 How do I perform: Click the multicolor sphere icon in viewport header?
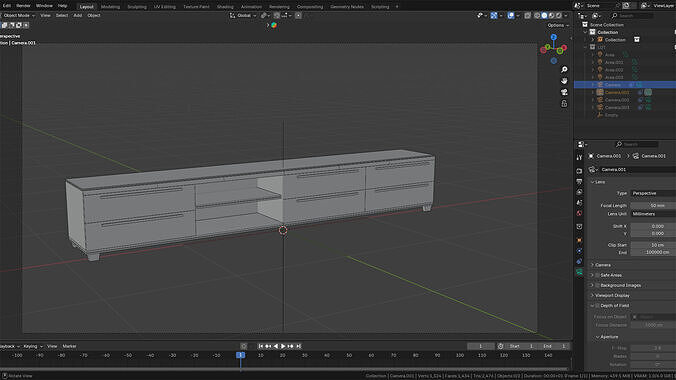274,25
